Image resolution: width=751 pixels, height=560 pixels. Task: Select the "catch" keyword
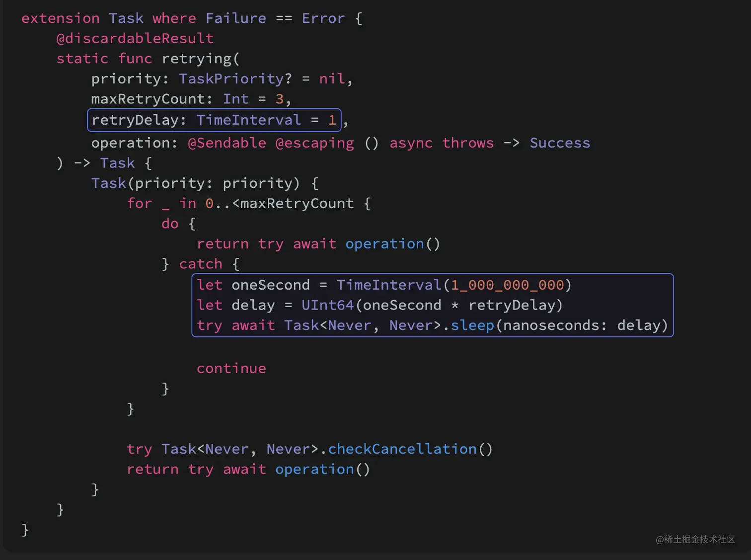click(201, 264)
